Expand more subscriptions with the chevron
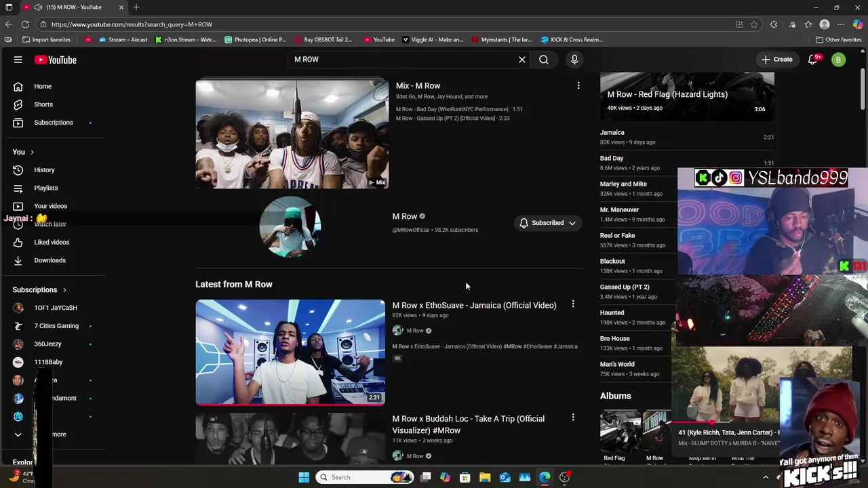The width and height of the screenshot is (868, 488). tap(18, 434)
